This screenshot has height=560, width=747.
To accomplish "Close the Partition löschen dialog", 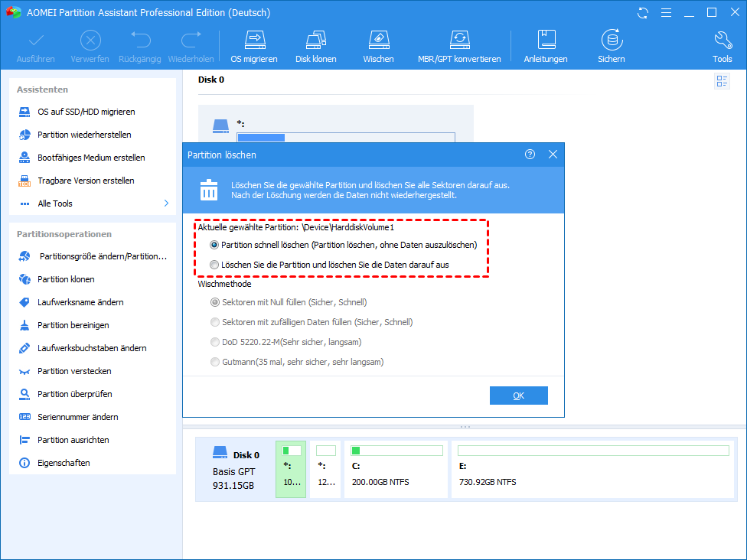I will coord(553,155).
